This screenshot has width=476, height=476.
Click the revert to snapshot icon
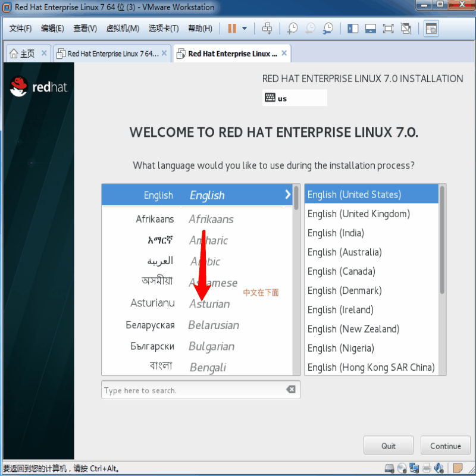pos(310,29)
